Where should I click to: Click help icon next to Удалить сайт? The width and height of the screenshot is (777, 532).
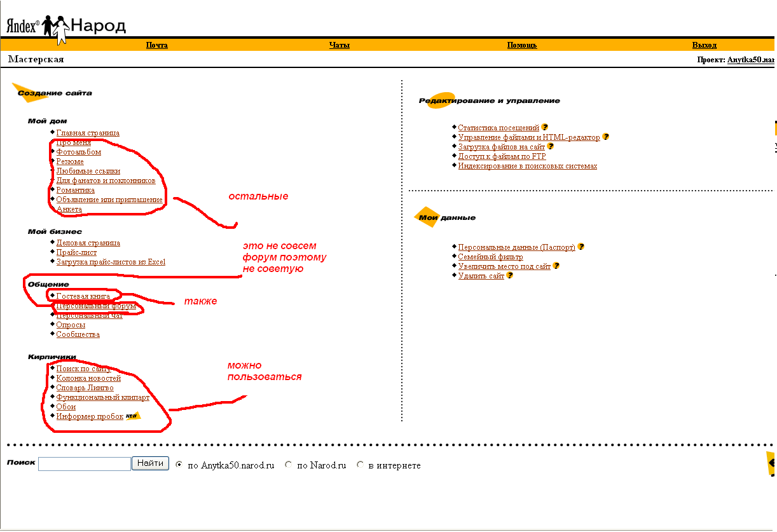[x=509, y=275]
